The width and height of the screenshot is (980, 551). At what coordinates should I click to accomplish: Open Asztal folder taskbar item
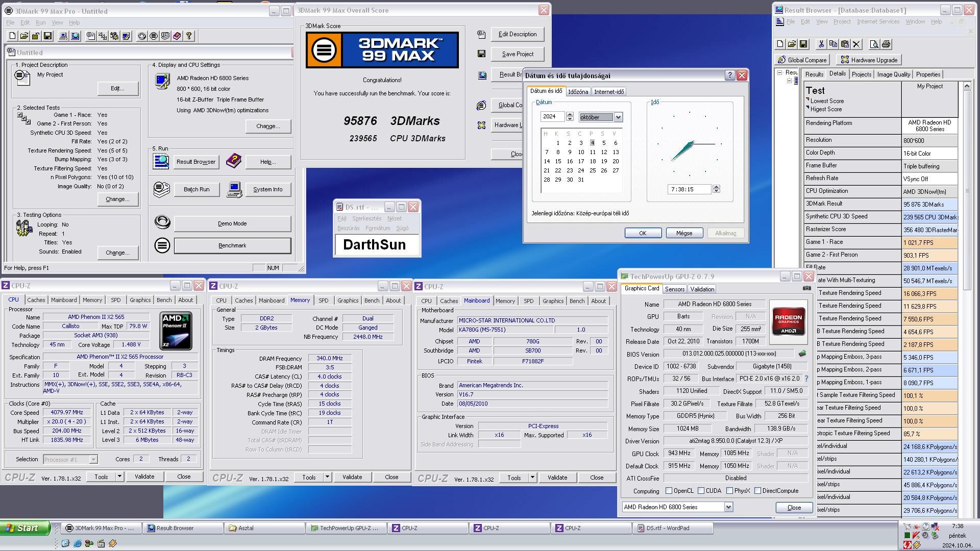click(x=264, y=528)
